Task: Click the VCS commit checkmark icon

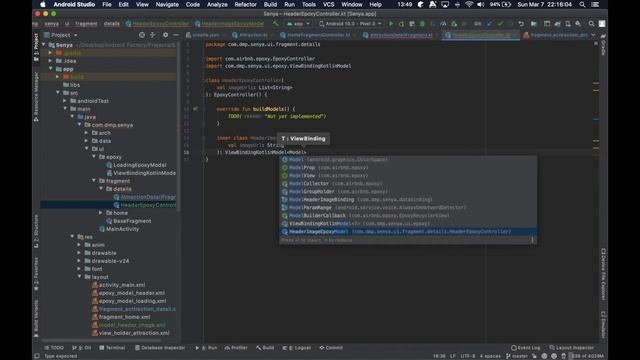Action: pyautogui.click(x=500, y=24)
